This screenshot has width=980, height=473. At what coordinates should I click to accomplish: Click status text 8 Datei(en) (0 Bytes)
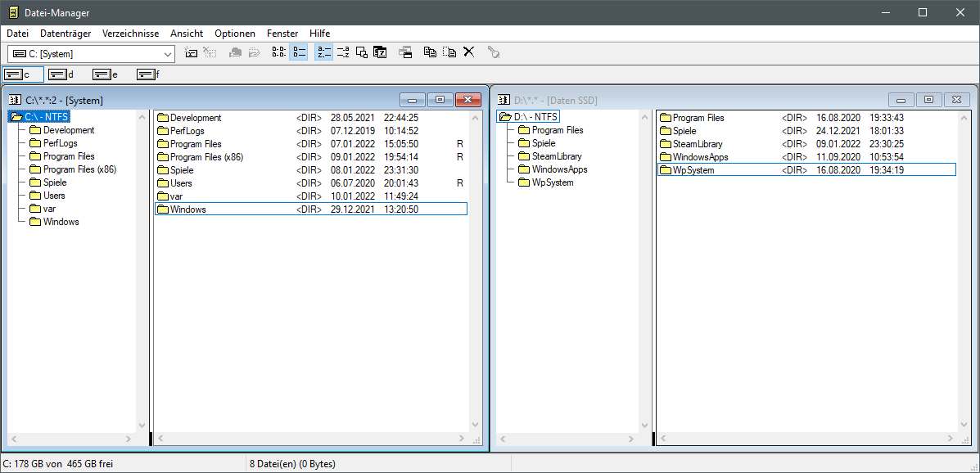click(x=292, y=464)
